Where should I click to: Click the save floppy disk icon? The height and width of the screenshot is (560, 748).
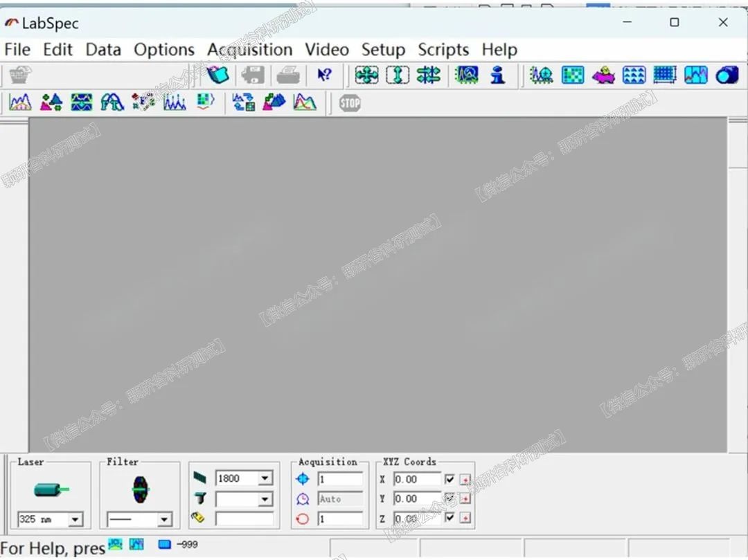point(252,75)
